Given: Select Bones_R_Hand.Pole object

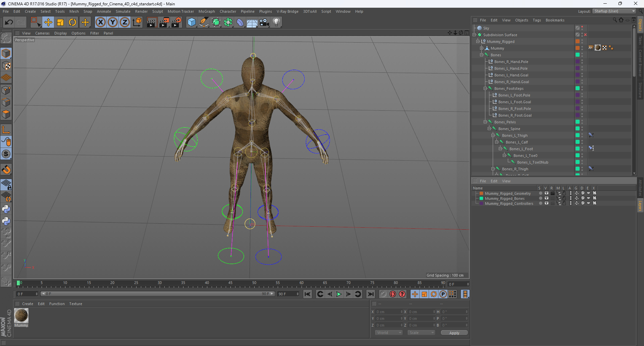Looking at the screenshot, I should click(x=511, y=62).
